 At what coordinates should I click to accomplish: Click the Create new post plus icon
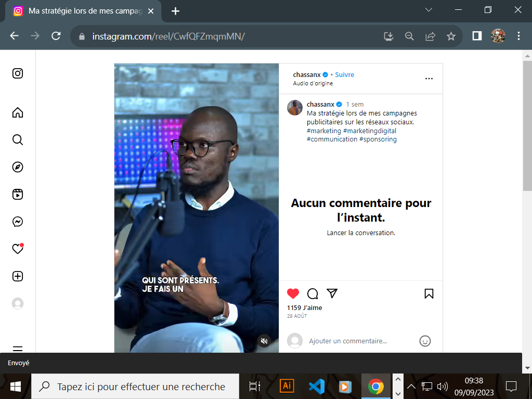18,276
